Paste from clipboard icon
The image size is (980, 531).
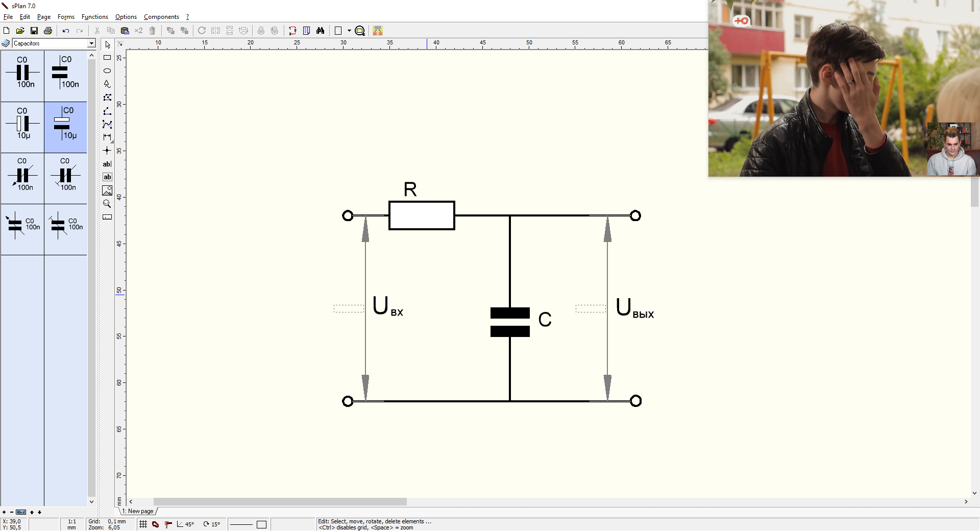click(125, 31)
